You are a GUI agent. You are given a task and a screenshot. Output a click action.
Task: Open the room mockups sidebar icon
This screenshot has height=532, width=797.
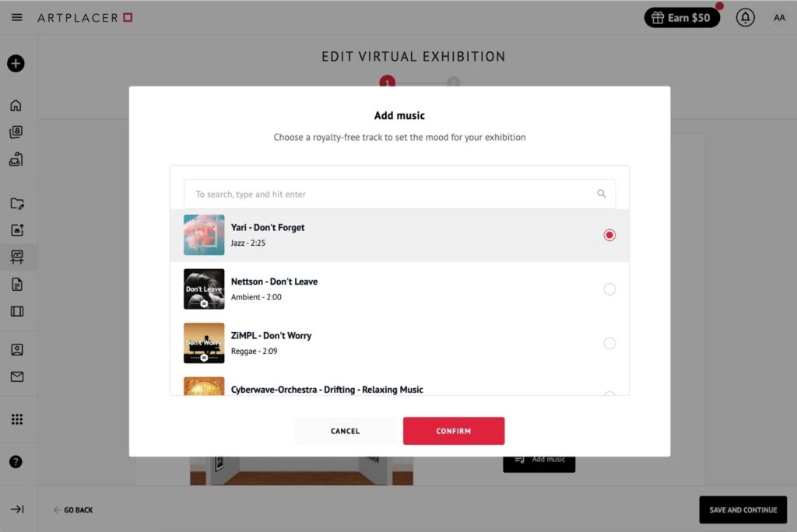coord(16,159)
